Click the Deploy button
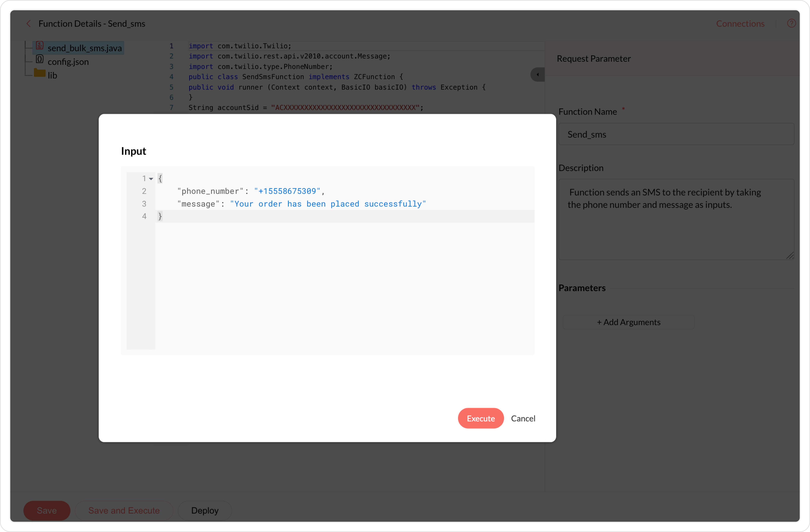The width and height of the screenshot is (810, 532). (x=204, y=510)
